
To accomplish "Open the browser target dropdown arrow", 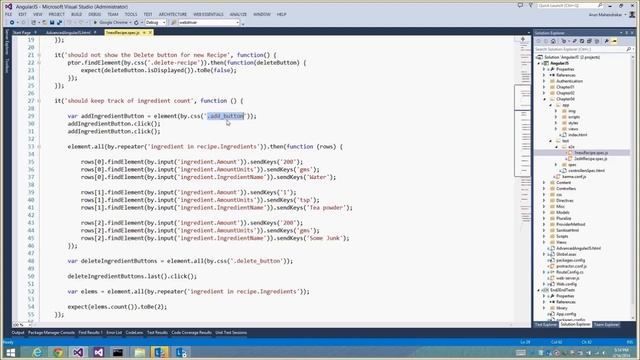I will coord(130,22).
